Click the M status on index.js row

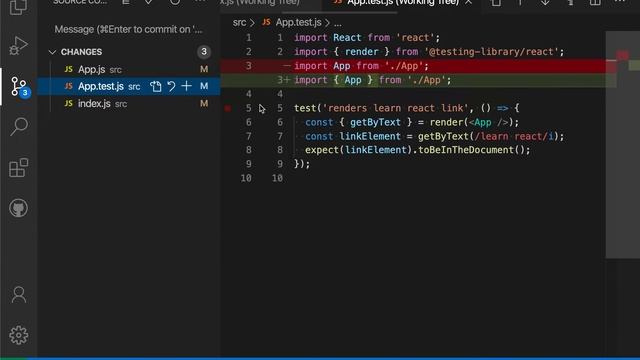(x=204, y=103)
